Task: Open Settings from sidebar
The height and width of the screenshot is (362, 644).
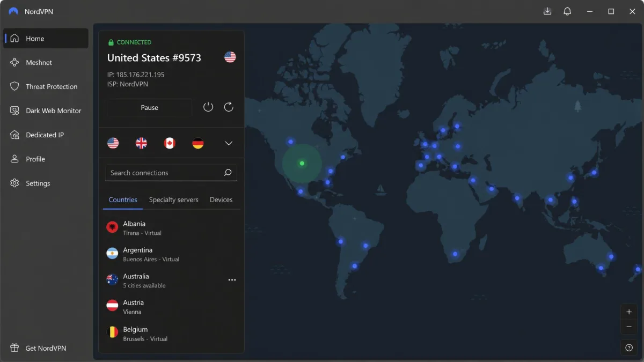Action: (46, 183)
